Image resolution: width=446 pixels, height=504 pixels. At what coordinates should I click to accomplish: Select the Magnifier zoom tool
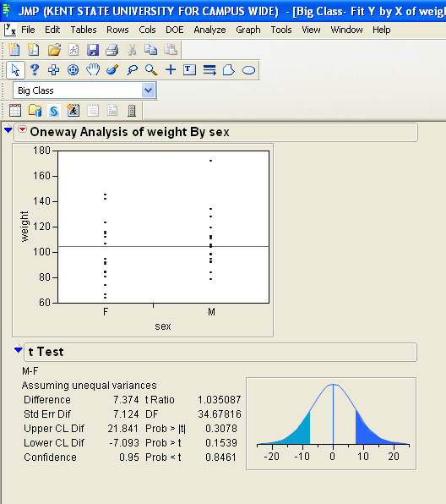pyautogui.click(x=151, y=69)
